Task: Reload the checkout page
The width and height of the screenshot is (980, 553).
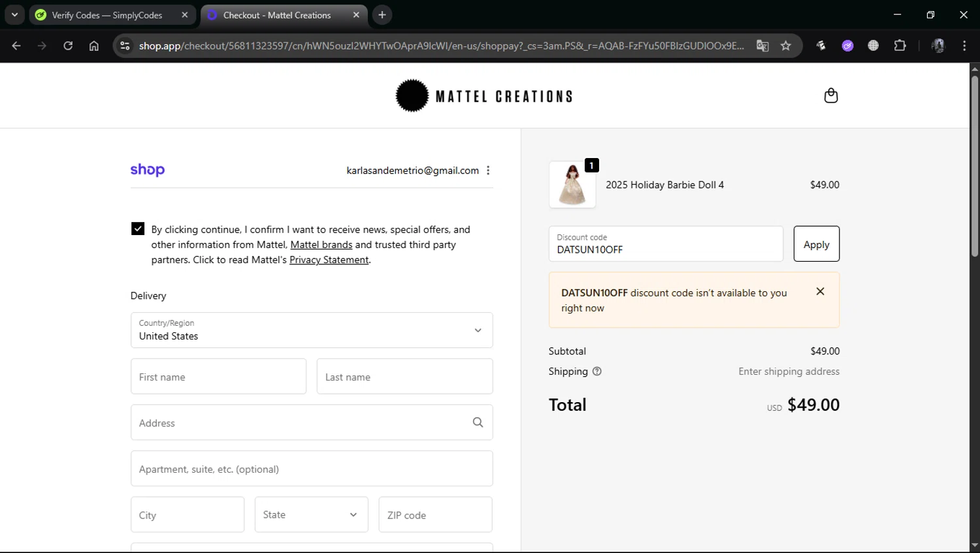Action: (68, 46)
